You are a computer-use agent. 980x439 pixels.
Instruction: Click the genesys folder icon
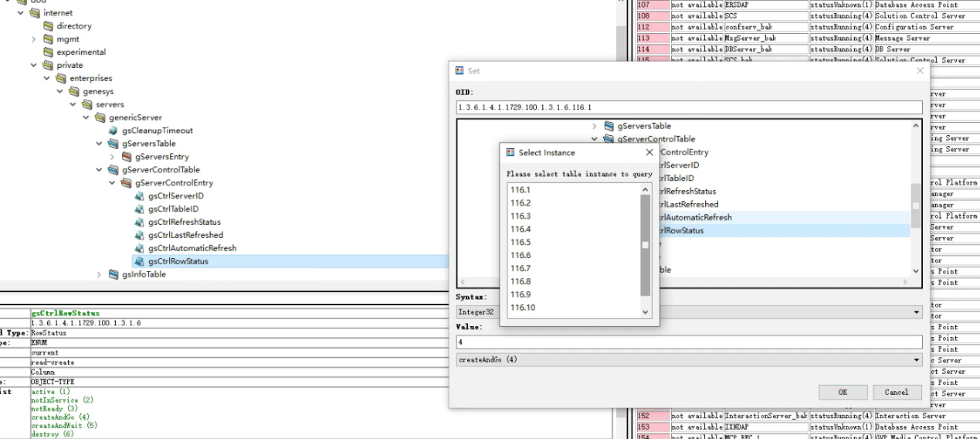(x=74, y=91)
